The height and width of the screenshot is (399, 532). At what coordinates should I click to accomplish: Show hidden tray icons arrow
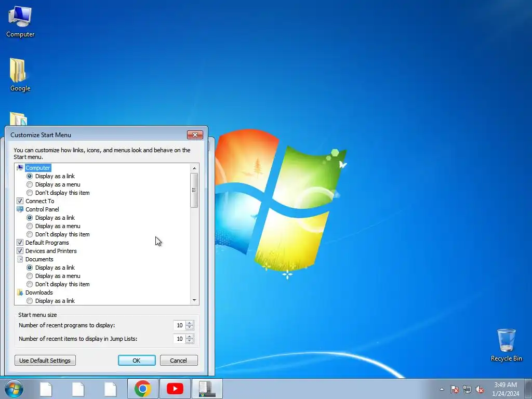[442, 389]
